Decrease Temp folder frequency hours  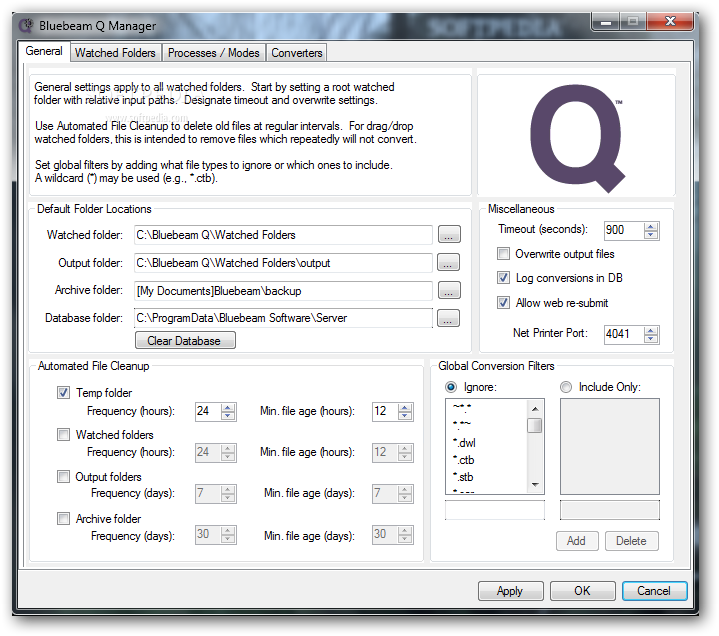tap(228, 415)
